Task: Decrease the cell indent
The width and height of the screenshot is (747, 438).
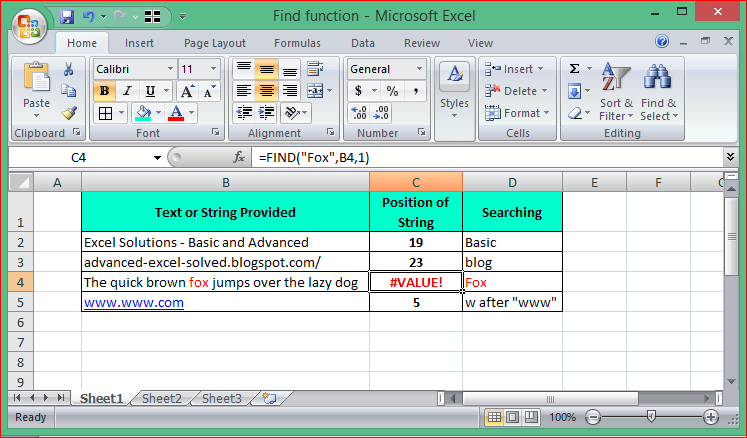Action: (x=244, y=113)
